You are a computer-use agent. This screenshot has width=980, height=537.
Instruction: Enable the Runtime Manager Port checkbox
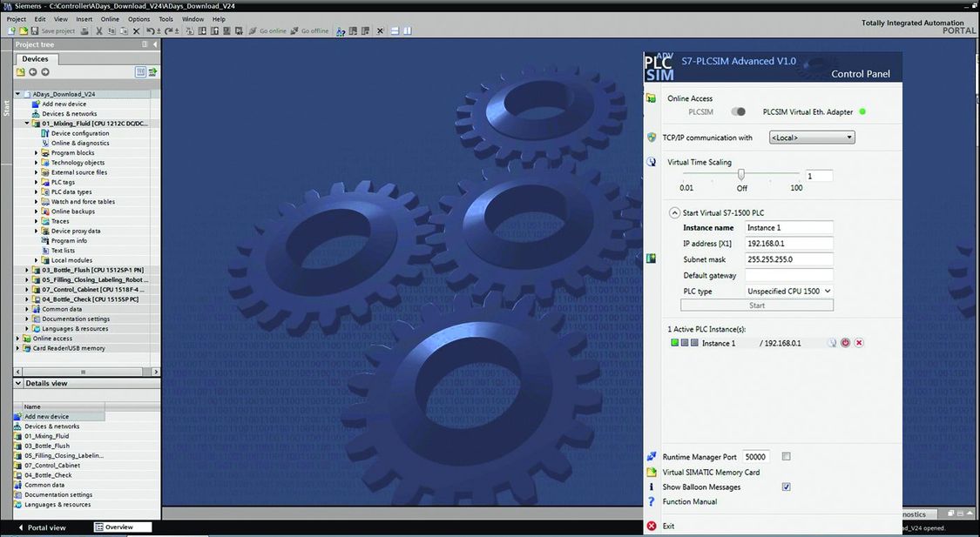tap(787, 456)
